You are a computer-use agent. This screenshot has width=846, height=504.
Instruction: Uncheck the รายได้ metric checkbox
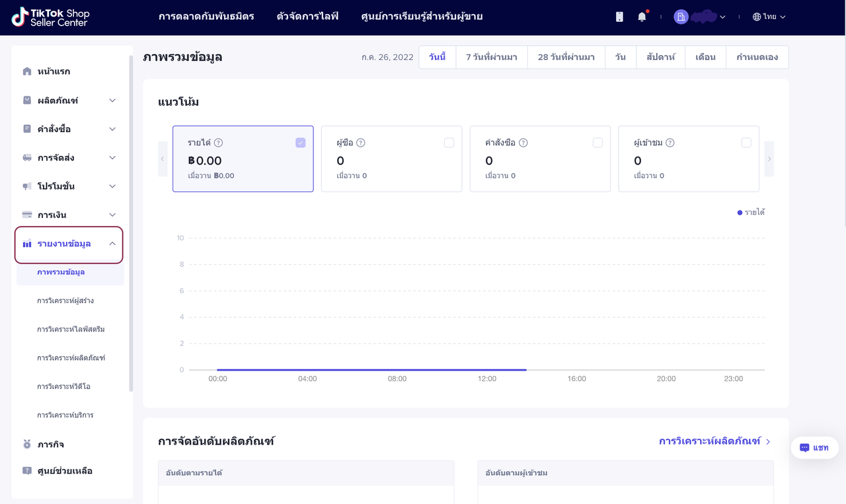[300, 143]
